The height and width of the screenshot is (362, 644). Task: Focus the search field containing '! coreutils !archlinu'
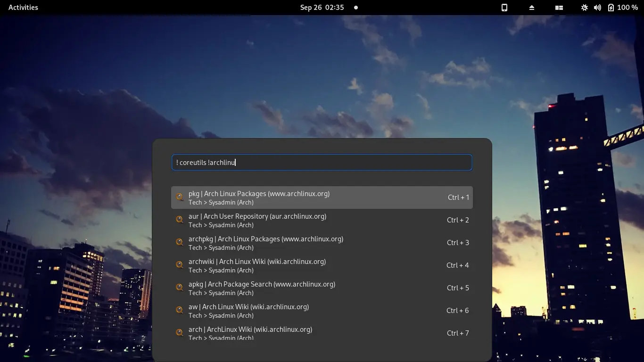pos(322,163)
